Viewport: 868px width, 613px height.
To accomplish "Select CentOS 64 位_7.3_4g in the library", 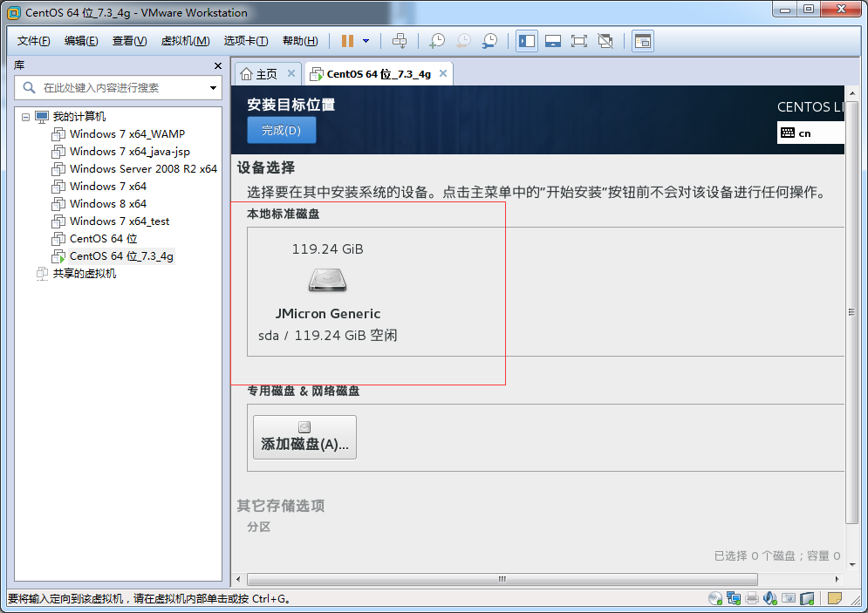I will pyautogui.click(x=121, y=256).
